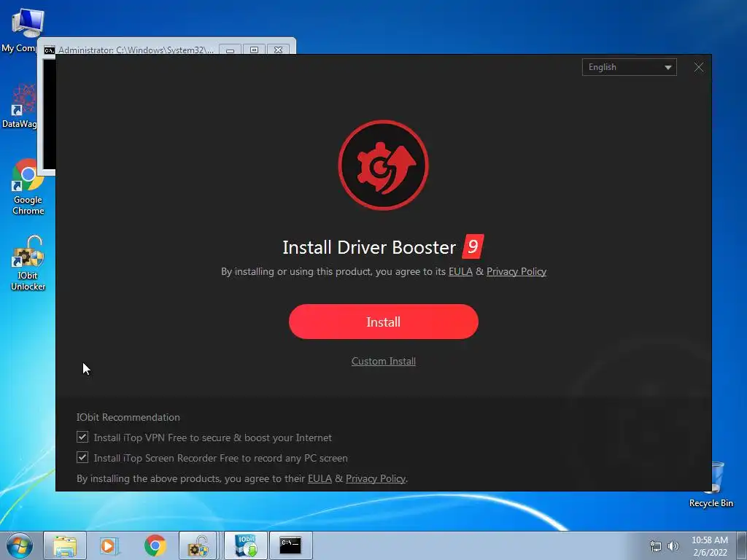747x560 pixels.
Task: Open the Custom Install link
Action: tap(384, 362)
